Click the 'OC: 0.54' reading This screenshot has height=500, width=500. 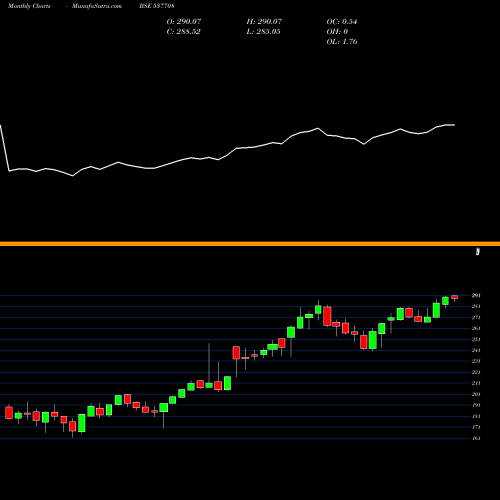click(x=342, y=22)
